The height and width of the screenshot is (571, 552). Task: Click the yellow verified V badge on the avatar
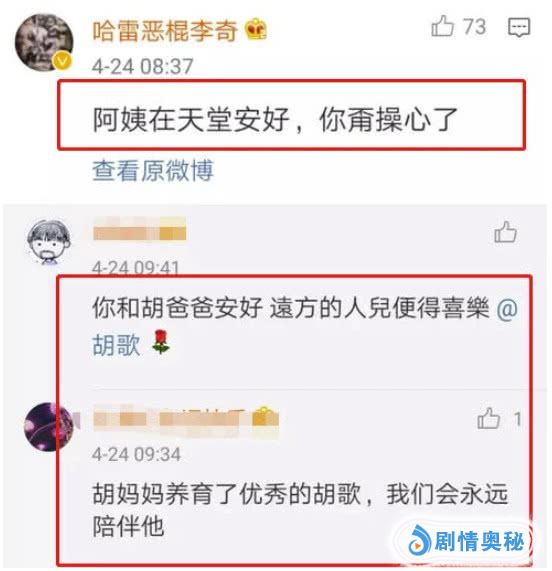pos(63,61)
